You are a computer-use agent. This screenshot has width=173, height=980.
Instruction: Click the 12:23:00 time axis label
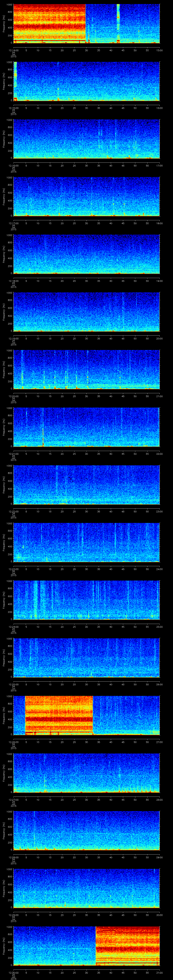click(13, 569)
